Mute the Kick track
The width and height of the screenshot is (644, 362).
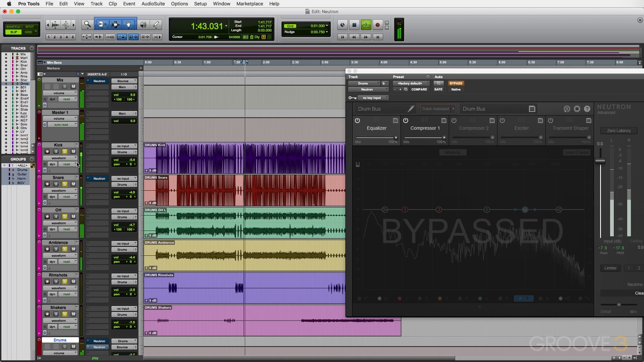tap(73, 152)
